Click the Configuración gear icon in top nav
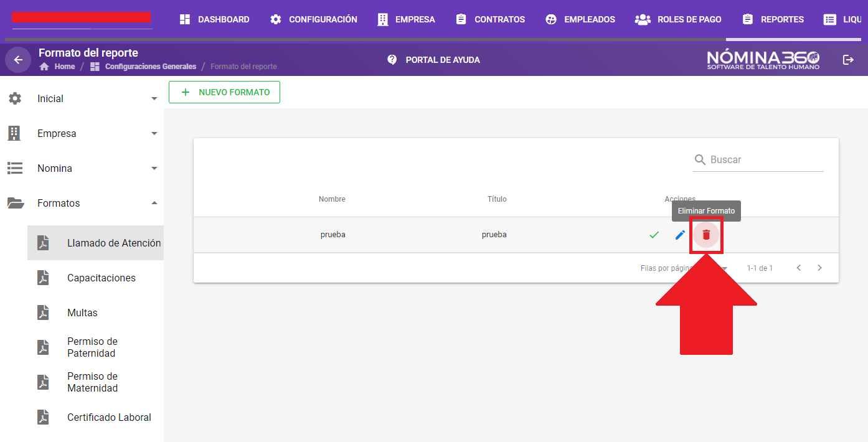 (276, 19)
